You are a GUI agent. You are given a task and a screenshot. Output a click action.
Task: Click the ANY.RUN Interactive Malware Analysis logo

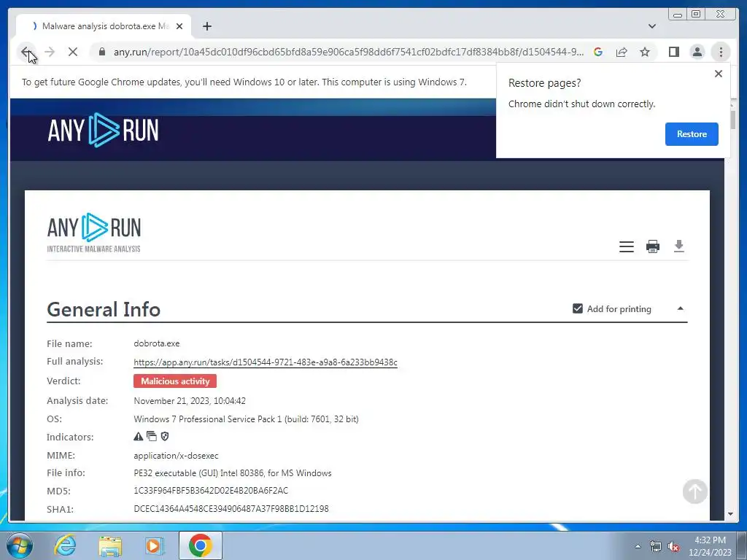click(x=94, y=233)
